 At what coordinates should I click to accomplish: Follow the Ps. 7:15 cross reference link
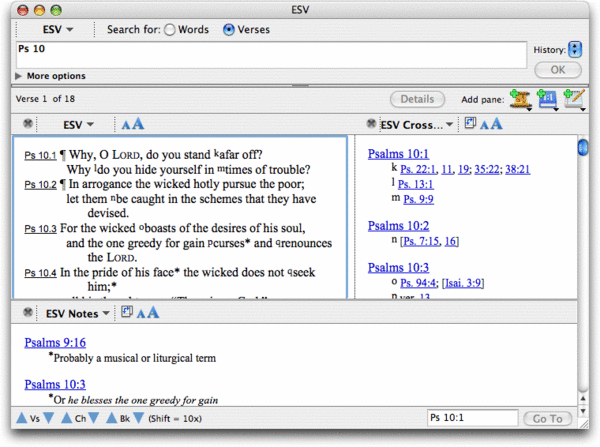(x=421, y=241)
